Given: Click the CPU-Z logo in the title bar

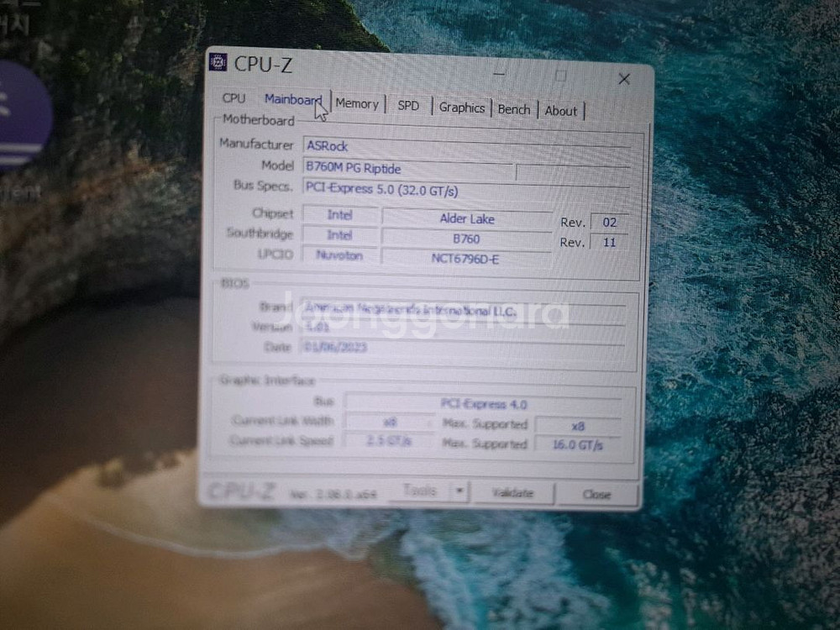Looking at the screenshot, I should point(221,61).
